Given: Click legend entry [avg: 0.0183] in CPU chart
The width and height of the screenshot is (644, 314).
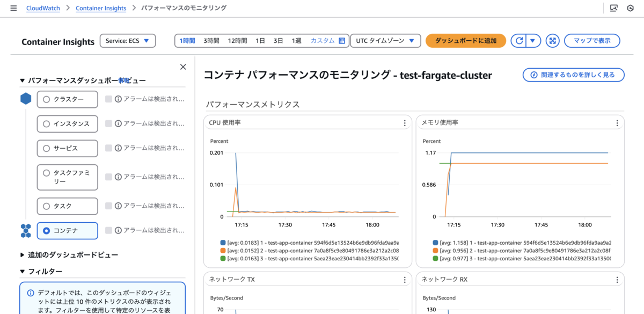Looking at the screenshot, I should (313, 243).
